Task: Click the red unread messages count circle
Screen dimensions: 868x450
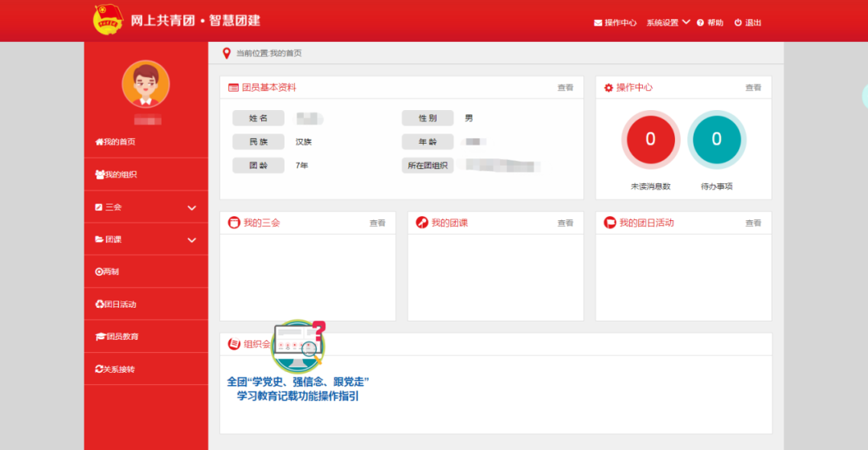Action: tap(650, 139)
